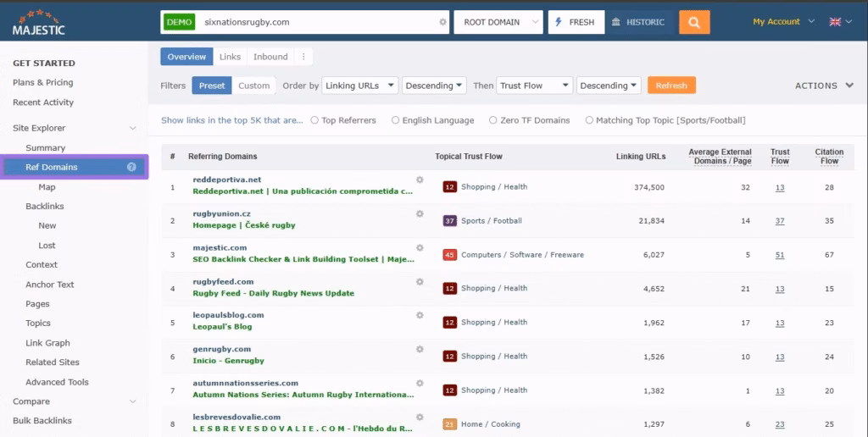
Task: Select the English Language radio option
Action: click(x=396, y=120)
